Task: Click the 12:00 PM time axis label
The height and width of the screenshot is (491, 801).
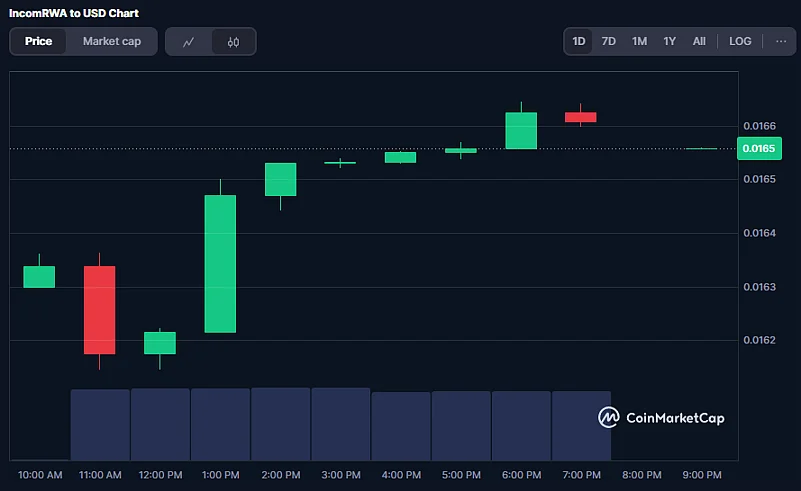Action: tap(160, 475)
